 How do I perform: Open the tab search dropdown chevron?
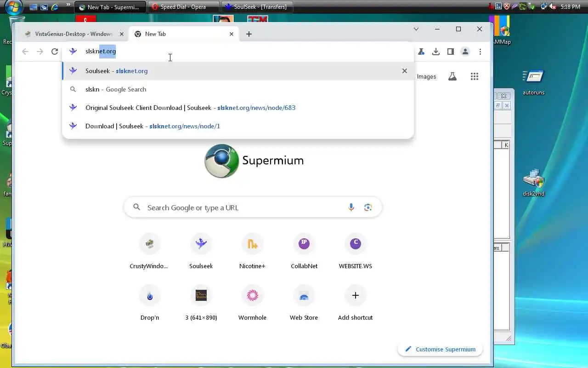(416, 29)
